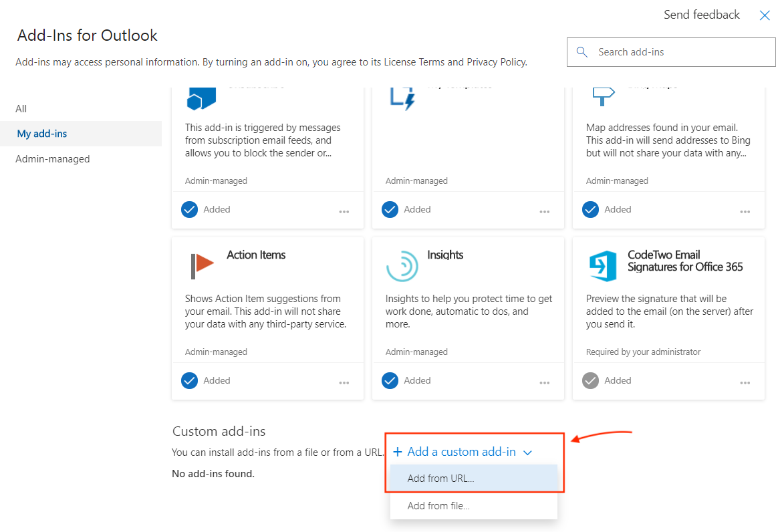Toggle Added checkmark on Bing maps card
The width and height of the screenshot is (778, 532).
coord(590,209)
